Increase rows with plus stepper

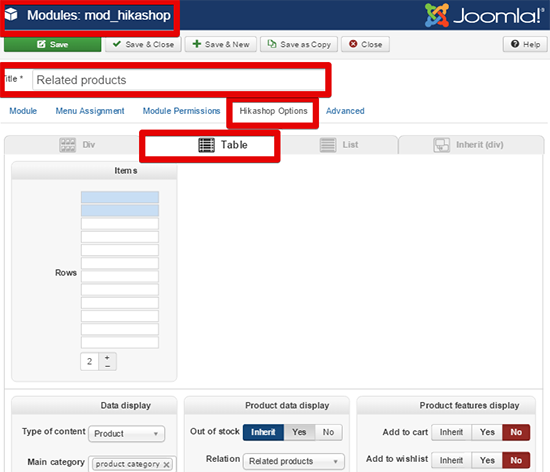[107, 357]
